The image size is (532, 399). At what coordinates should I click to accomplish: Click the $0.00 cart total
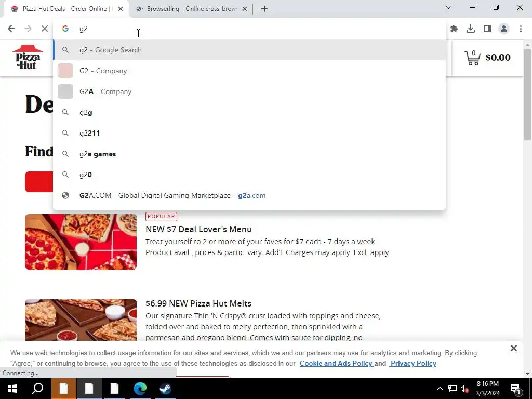(498, 57)
